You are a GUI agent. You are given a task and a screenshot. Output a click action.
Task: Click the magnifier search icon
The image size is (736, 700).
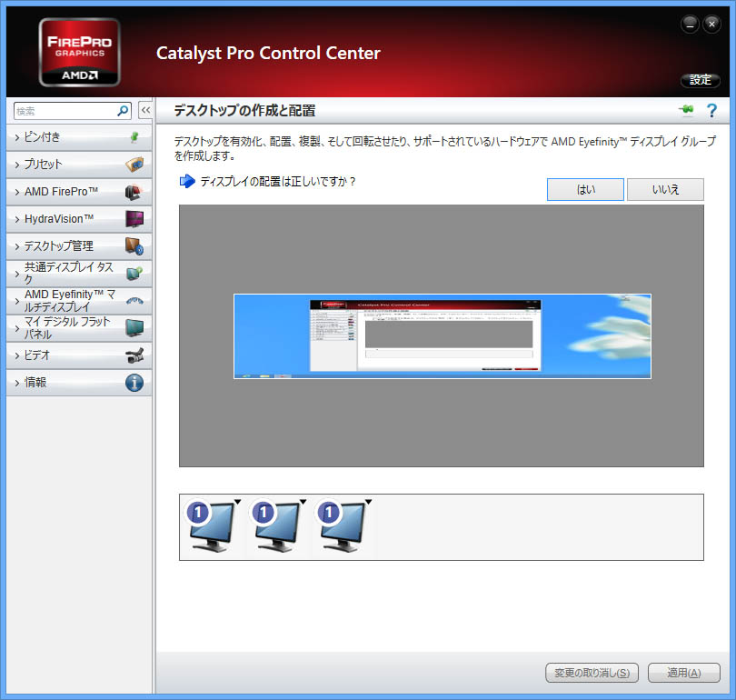tap(123, 111)
